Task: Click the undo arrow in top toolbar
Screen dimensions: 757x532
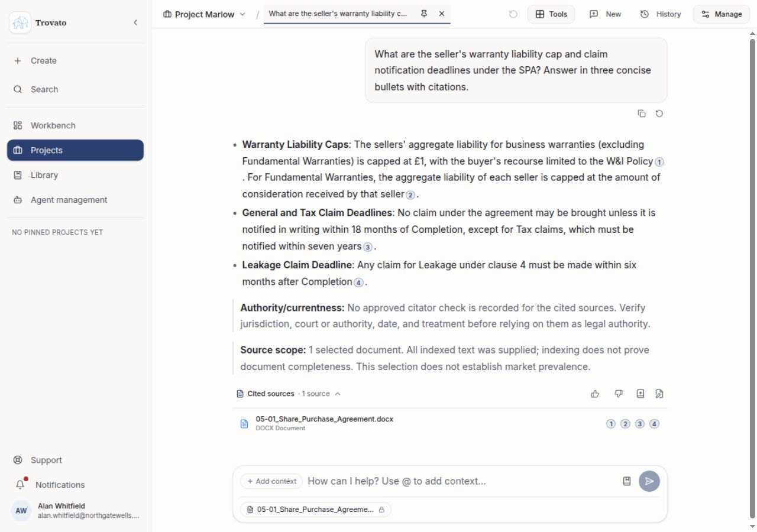Action: pyautogui.click(x=513, y=14)
